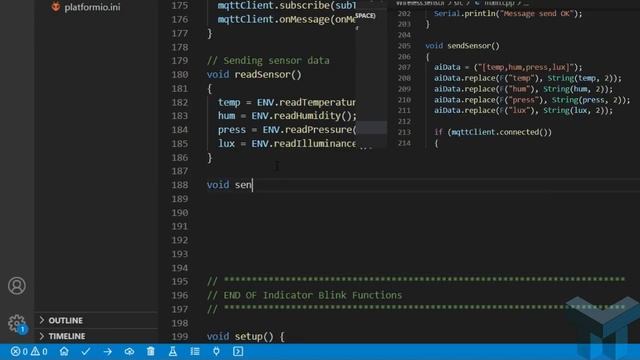Run PlatformIO Test flask icon
This screenshot has width=640, height=360.
pos(173,351)
